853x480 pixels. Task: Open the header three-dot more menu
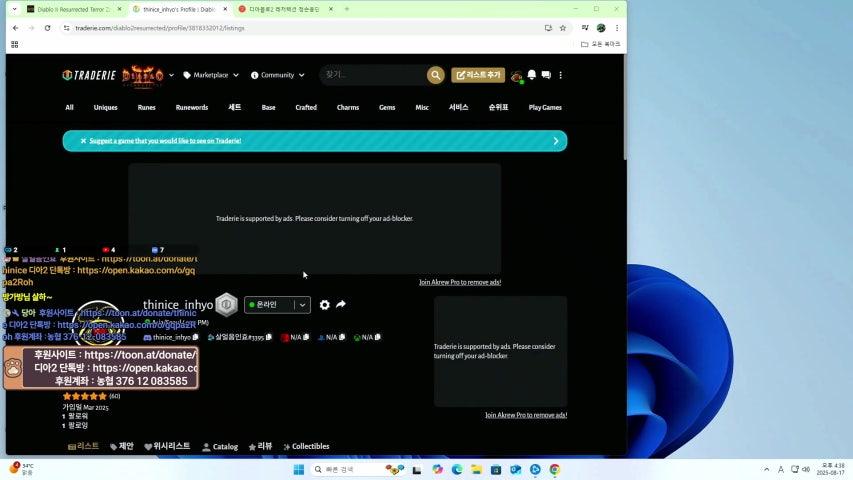pyautogui.click(x=560, y=75)
